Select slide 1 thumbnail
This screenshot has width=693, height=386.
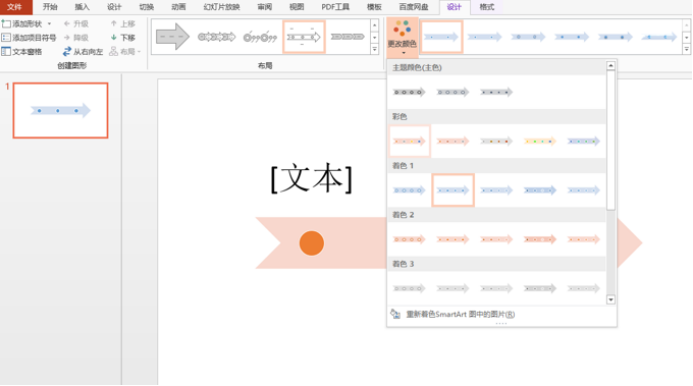[61, 110]
